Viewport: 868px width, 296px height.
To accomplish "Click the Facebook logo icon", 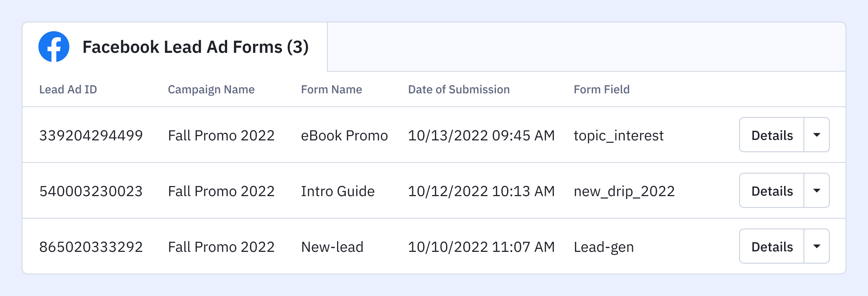I will 54,47.
